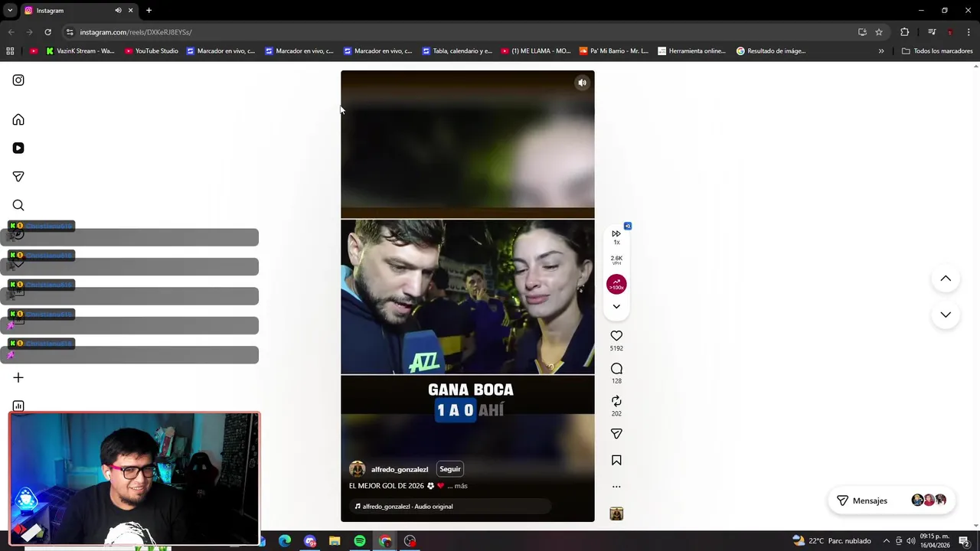Open Microsoft Edge from the taskbar
The height and width of the screenshot is (551, 980).
(x=285, y=541)
